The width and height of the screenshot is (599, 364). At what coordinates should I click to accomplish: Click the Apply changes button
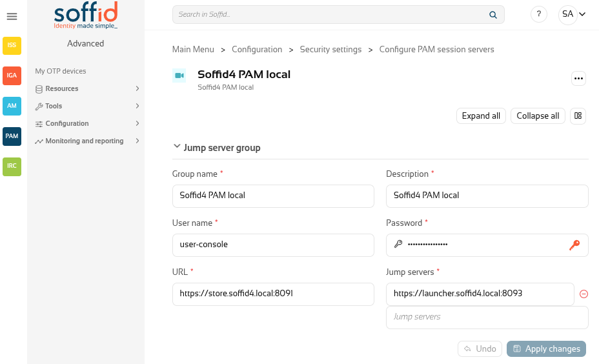546,349
